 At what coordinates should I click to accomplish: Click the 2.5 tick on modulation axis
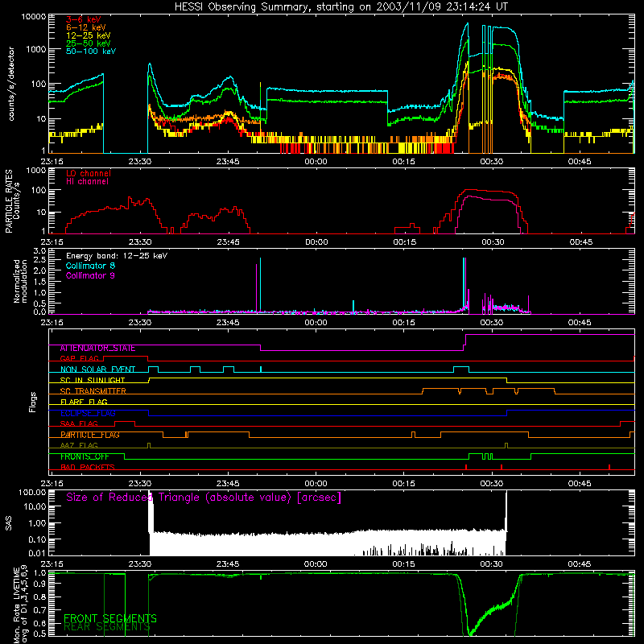pyautogui.click(x=39, y=260)
